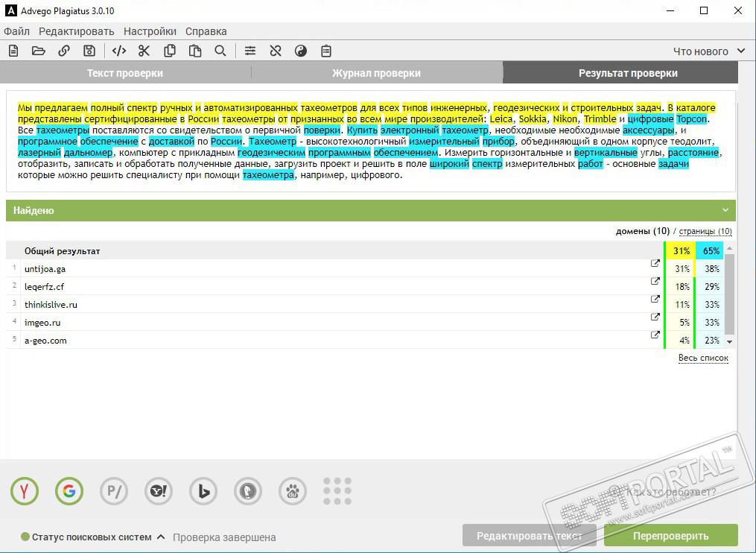Toggle Bing search engine button

(x=203, y=491)
